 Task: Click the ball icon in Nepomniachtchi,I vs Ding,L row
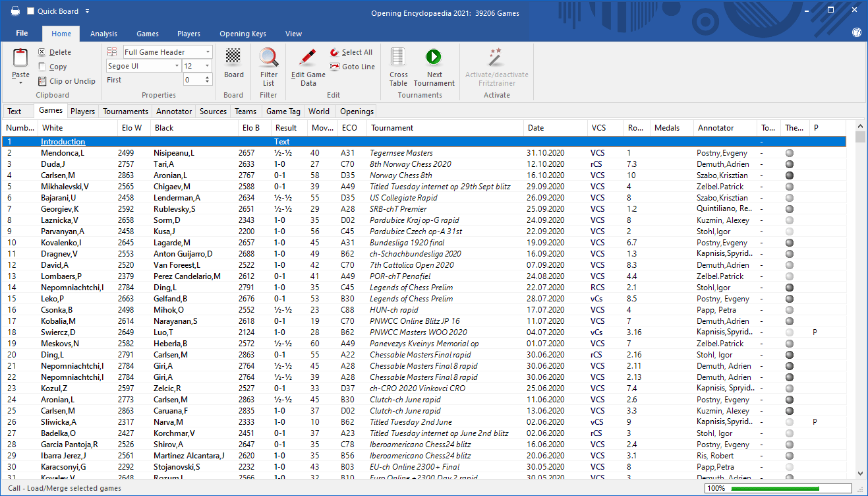(790, 288)
